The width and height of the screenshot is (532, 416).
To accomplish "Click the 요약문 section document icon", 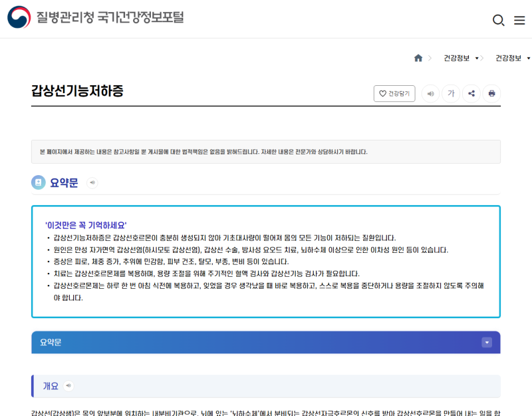I will (x=39, y=182).
